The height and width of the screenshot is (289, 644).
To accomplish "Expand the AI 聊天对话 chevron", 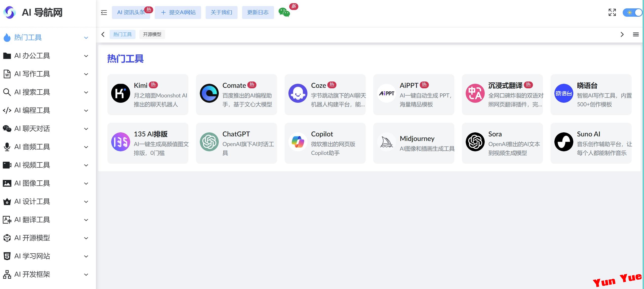I will click(x=86, y=129).
